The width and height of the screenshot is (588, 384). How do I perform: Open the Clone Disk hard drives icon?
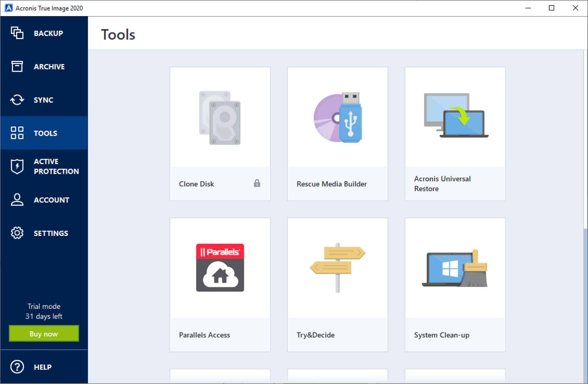pos(220,118)
